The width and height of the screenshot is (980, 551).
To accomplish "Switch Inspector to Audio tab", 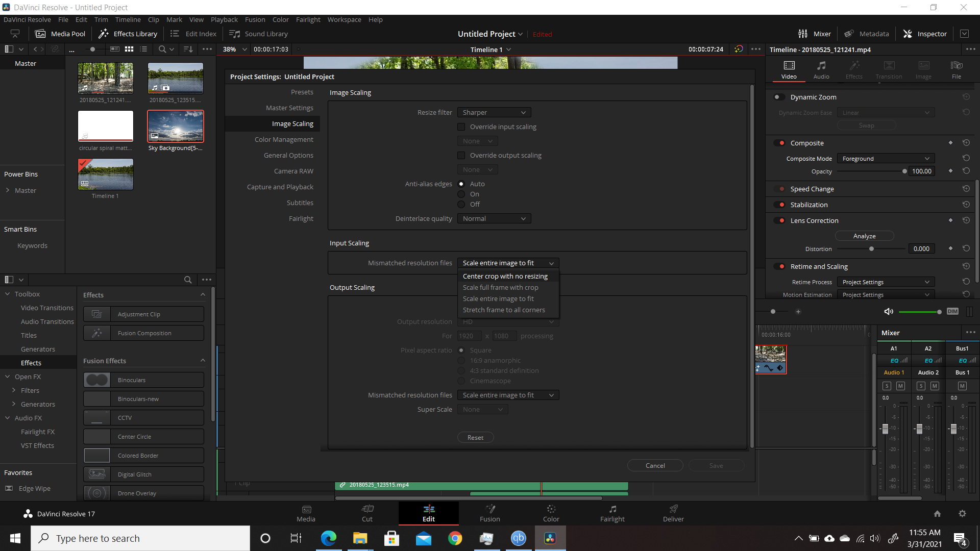I will coord(821,69).
